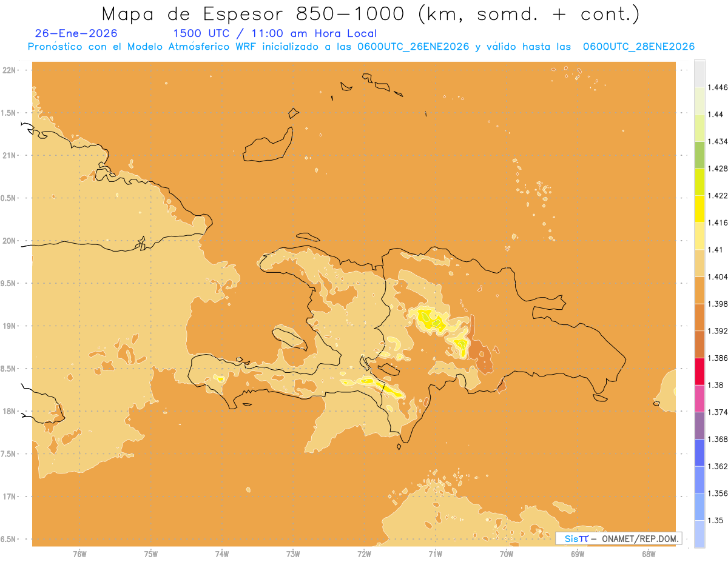Click the '9.5N' latitude label

[x=8, y=283]
